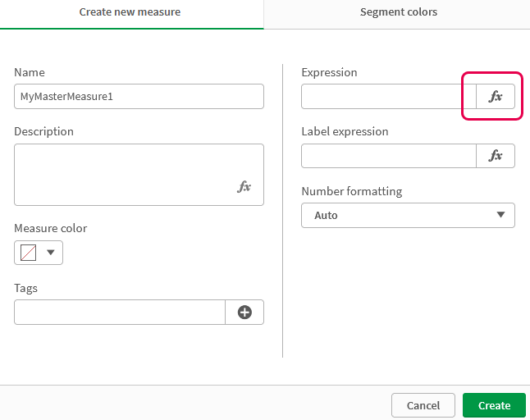Click the plus icon to add tag
Screen dimensions: 530x420
pyautogui.click(x=244, y=312)
